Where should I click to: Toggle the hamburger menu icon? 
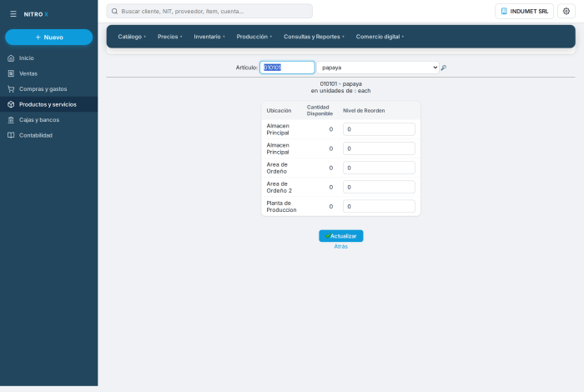[x=13, y=14]
